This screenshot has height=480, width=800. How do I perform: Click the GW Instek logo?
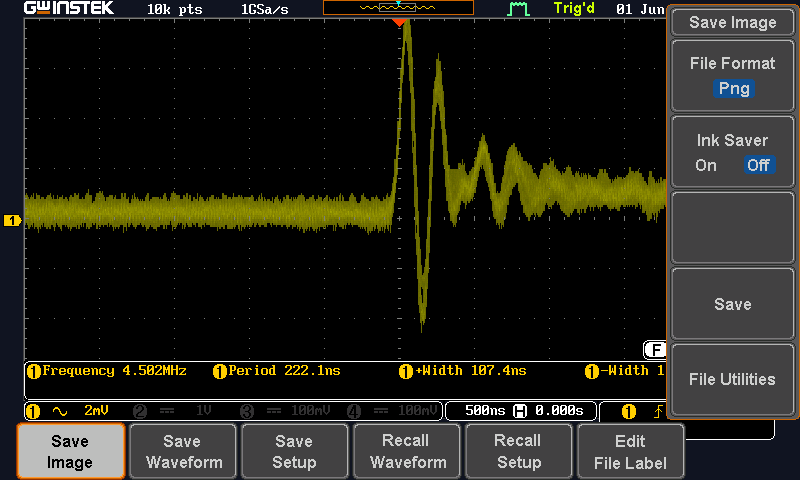[69, 8]
